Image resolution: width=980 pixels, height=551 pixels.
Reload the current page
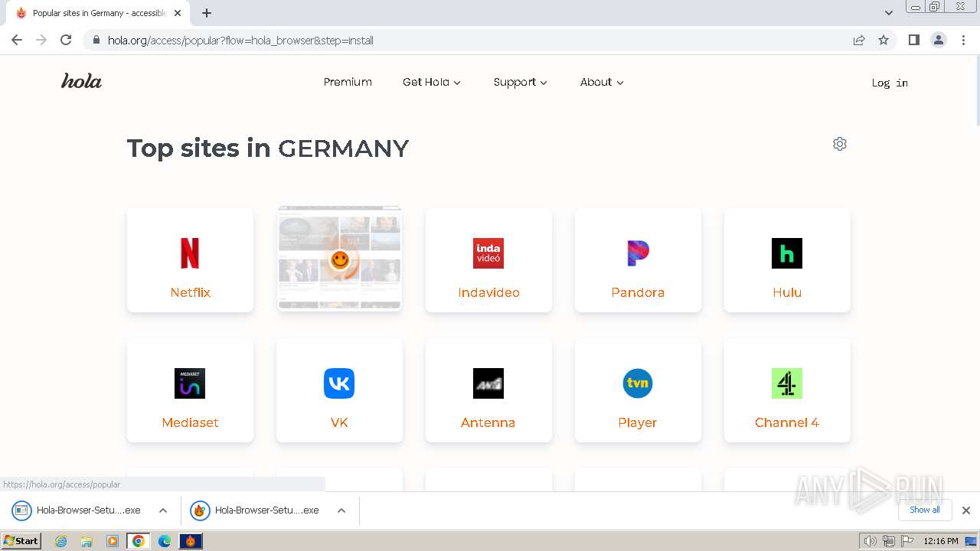click(x=66, y=40)
